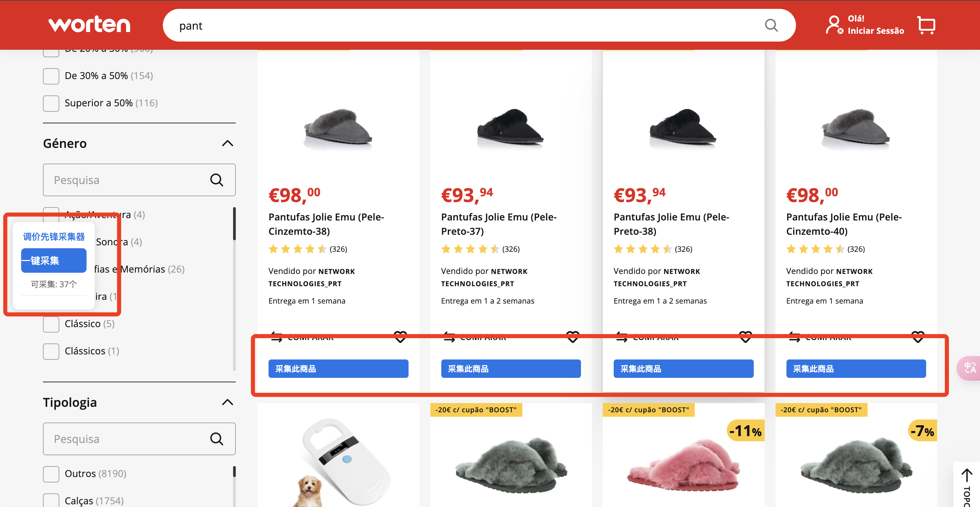
Task: Click the user account icon
Action: [833, 25]
